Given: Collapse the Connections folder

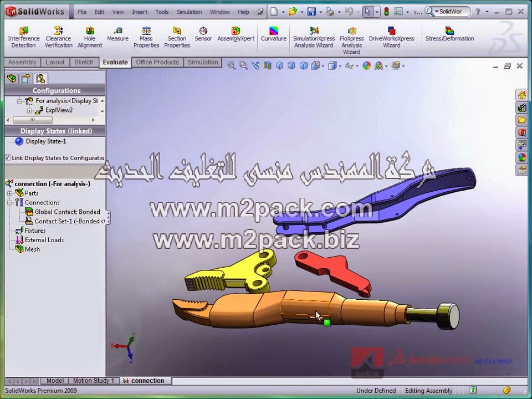Looking at the screenshot, I should tap(10, 203).
